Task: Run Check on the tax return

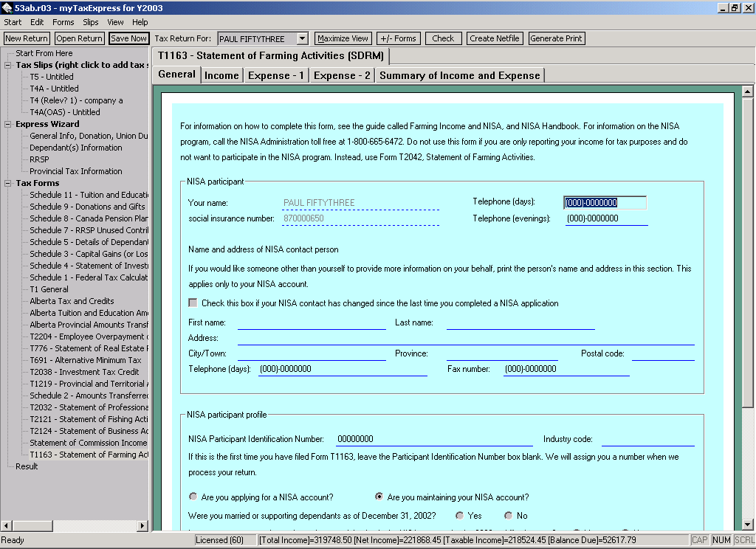Action: click(443, 38)
